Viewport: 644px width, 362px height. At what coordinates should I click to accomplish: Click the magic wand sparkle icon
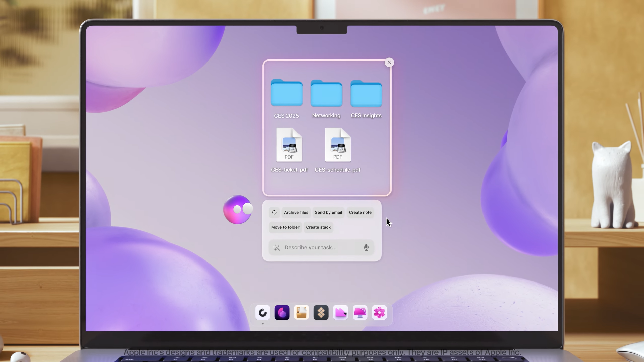[277, 248]
